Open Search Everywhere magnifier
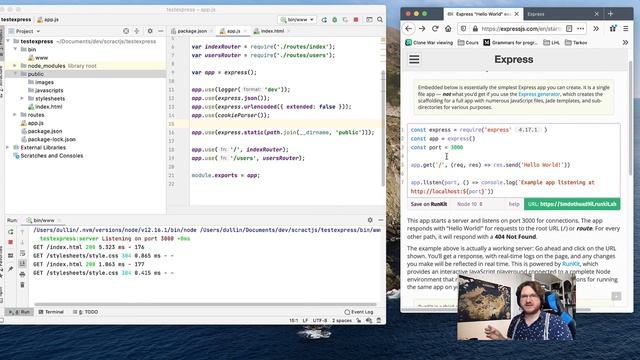 (x=380, y=20)
